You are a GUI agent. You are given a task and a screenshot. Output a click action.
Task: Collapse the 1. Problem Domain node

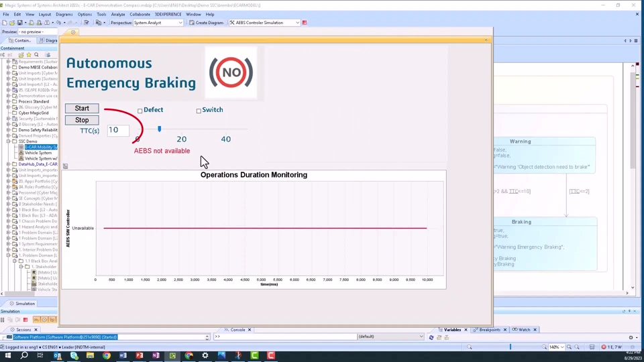(x=9, y=255)
